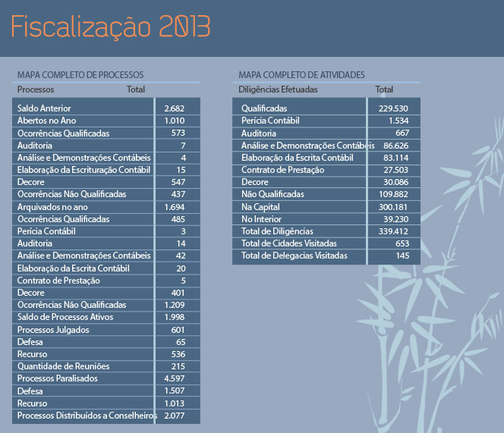Screen dimensions: 504x433
Task: Click the value 1.010
Action: pyautogui.click(x=175, y=121)
